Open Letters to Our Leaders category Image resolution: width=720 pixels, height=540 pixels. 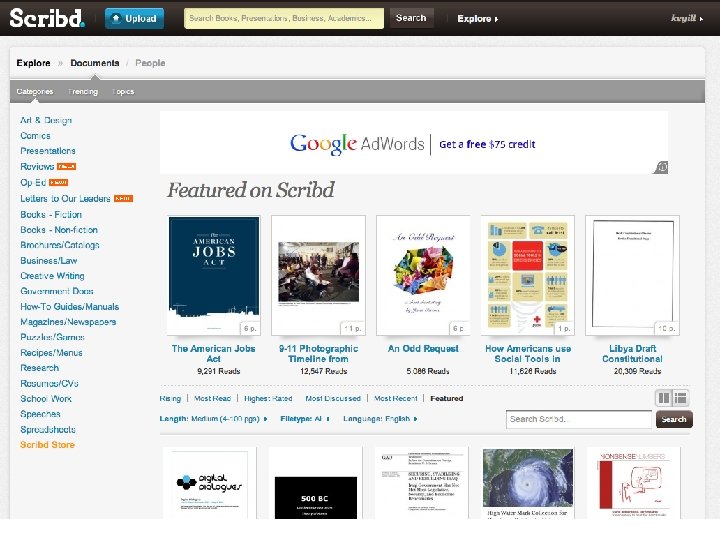[x=65, y=198]
